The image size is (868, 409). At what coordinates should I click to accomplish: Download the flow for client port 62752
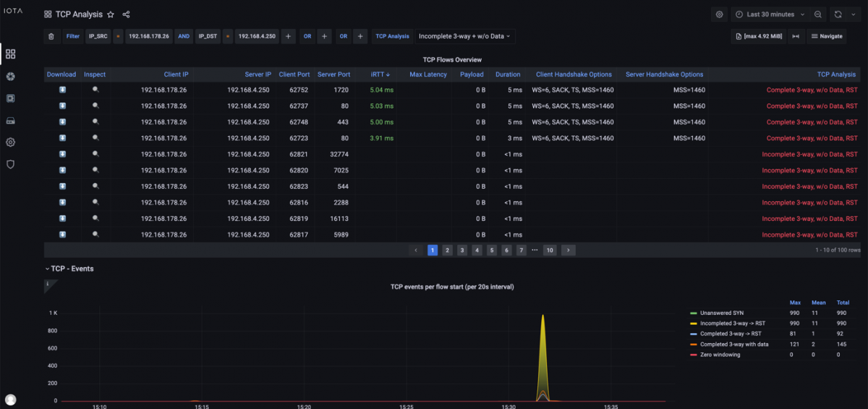click(62, 90)
